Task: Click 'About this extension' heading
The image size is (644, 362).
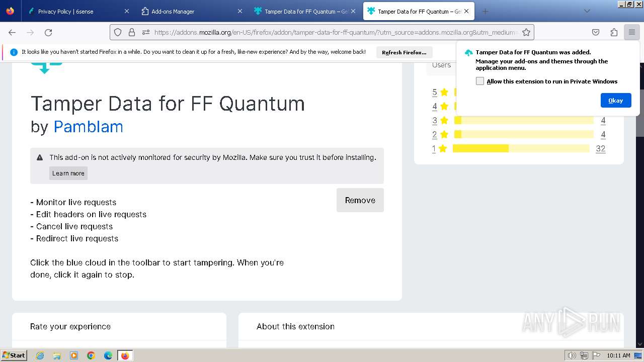Action: pos(295,326)
